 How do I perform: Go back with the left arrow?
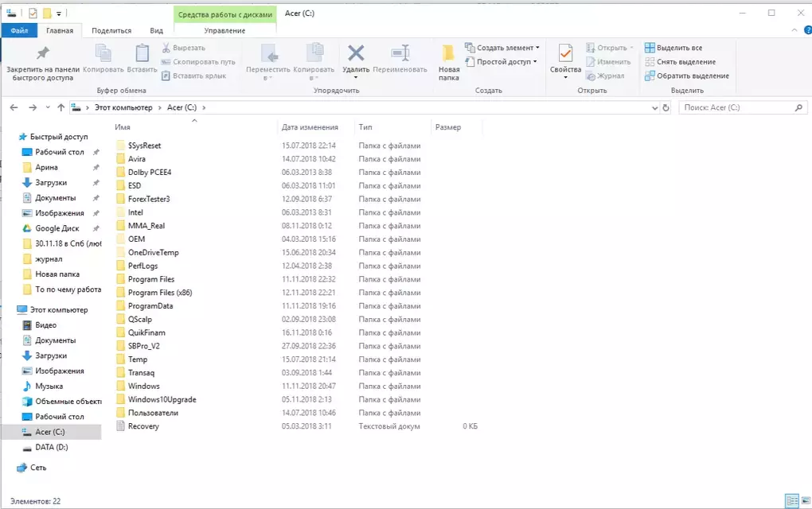click(x=14, y=107)
